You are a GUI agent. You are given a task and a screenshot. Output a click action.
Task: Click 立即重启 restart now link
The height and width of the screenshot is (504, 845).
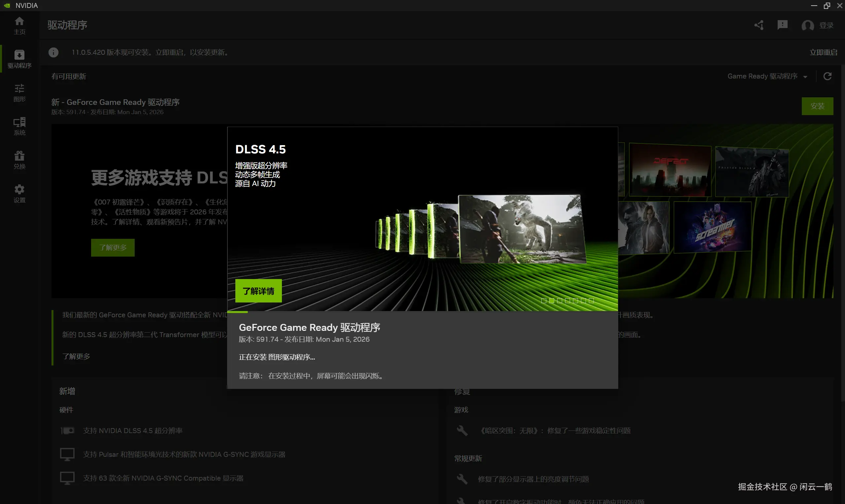(823, 52)
